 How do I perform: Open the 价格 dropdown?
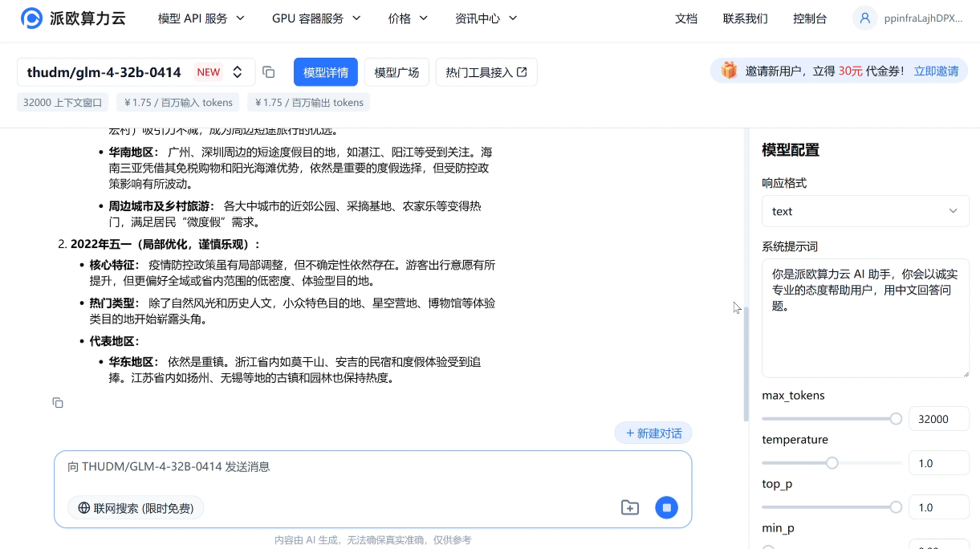409,18
